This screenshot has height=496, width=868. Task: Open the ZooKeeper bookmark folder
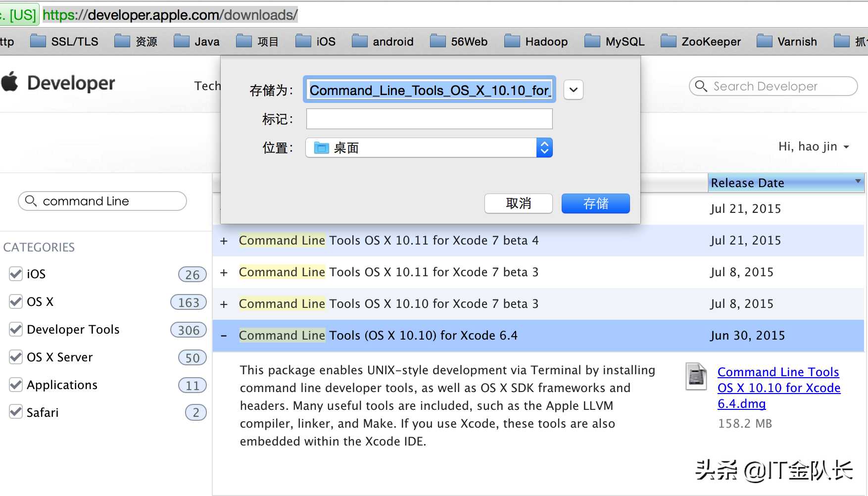pos(701,42)
